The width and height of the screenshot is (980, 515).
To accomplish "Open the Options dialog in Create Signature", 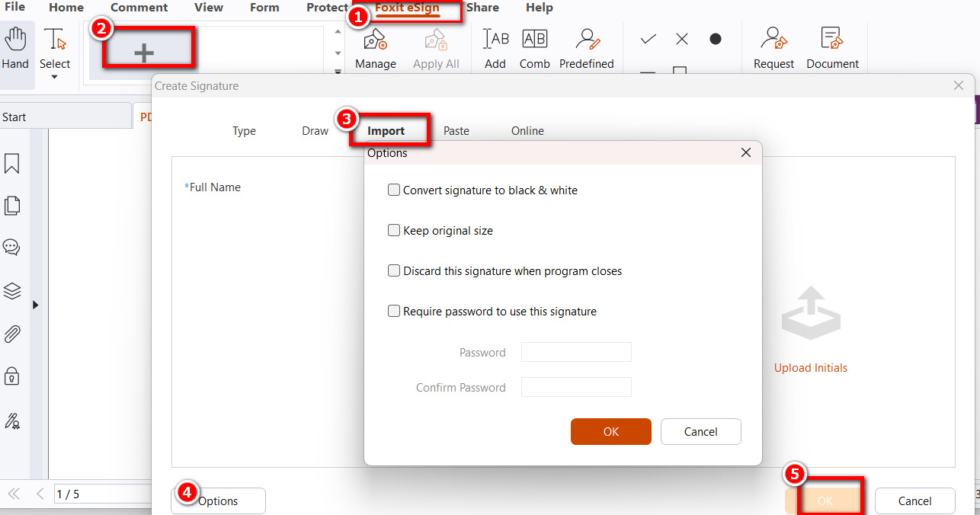I will (x=218, y=501).
